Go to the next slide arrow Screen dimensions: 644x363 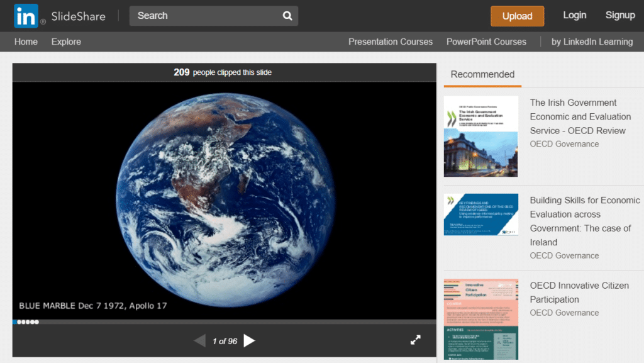[x=249, y=340]
